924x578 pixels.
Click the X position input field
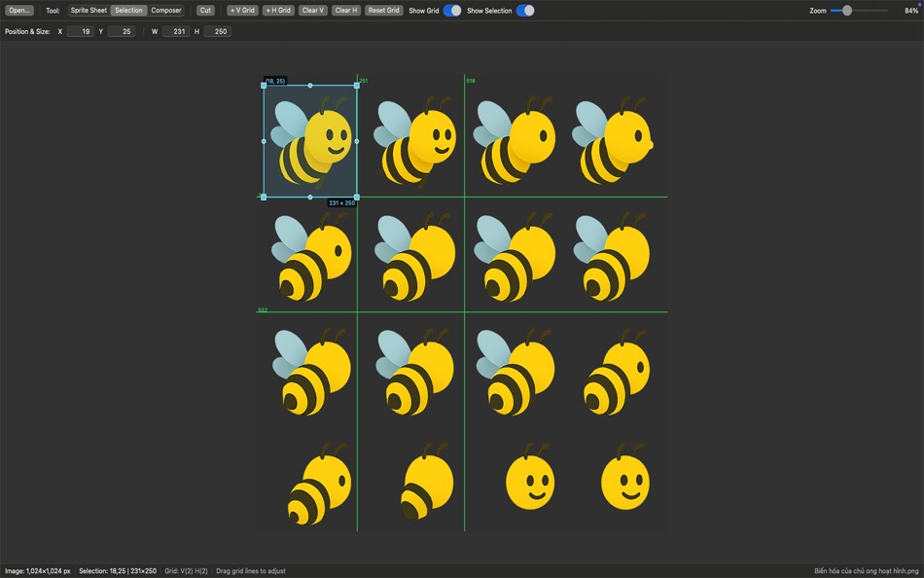[81, 31]
